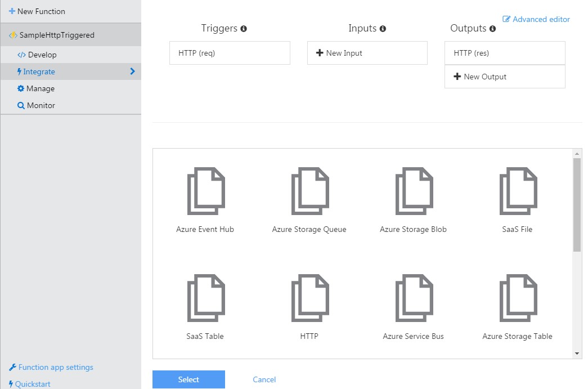Open the Manage section

click(71, 88)
